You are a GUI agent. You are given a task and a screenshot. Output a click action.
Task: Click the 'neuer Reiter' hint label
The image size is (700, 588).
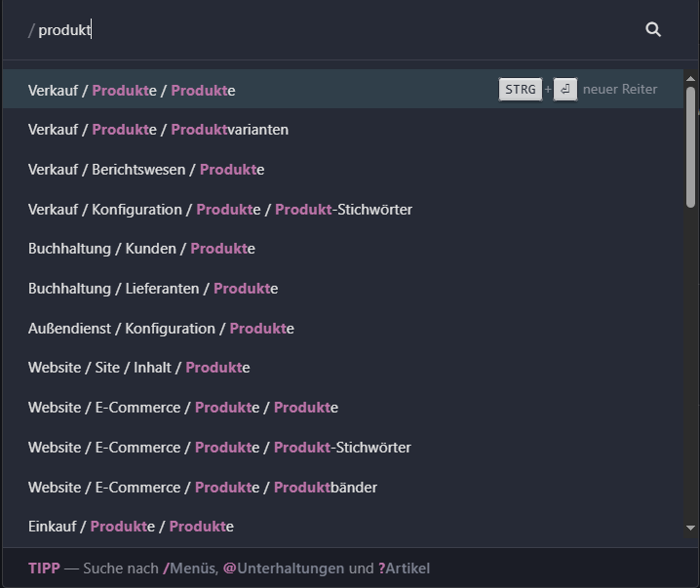620,90
